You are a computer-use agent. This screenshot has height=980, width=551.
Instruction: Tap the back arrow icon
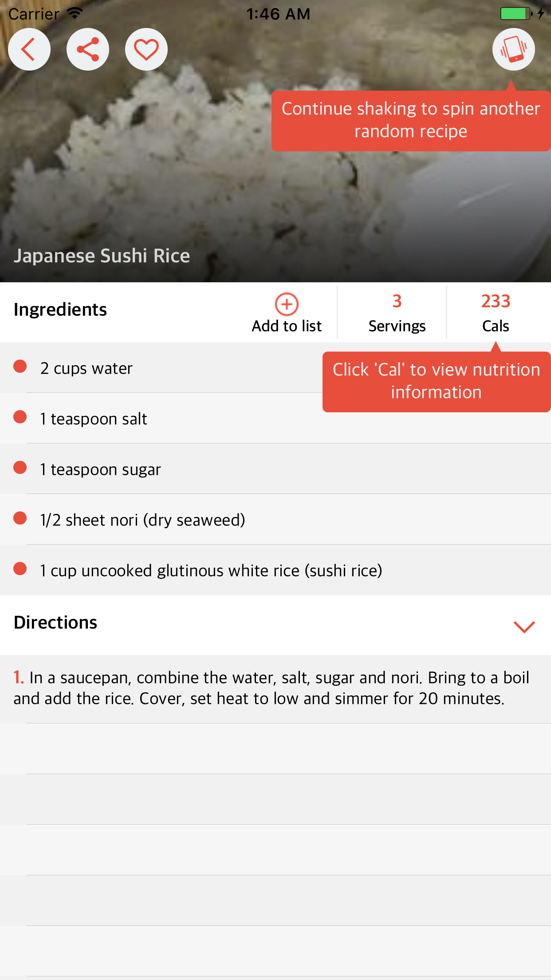point(29,49)
